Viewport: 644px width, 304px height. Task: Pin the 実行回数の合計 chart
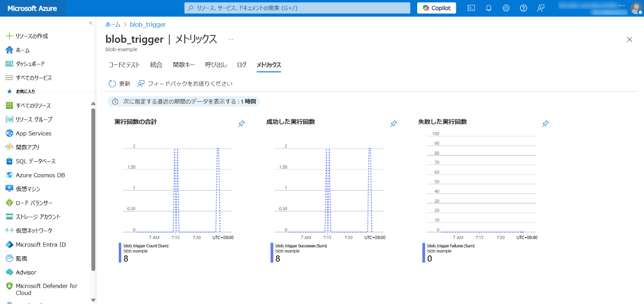tap(241, 124)
